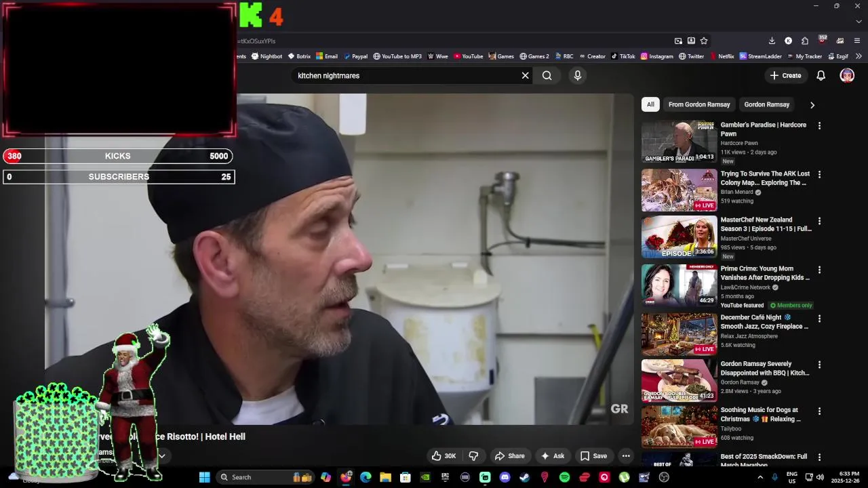The image size is (868, 488).
Task: Click the taskbar Search box
Action: click(x=266, y=477)
